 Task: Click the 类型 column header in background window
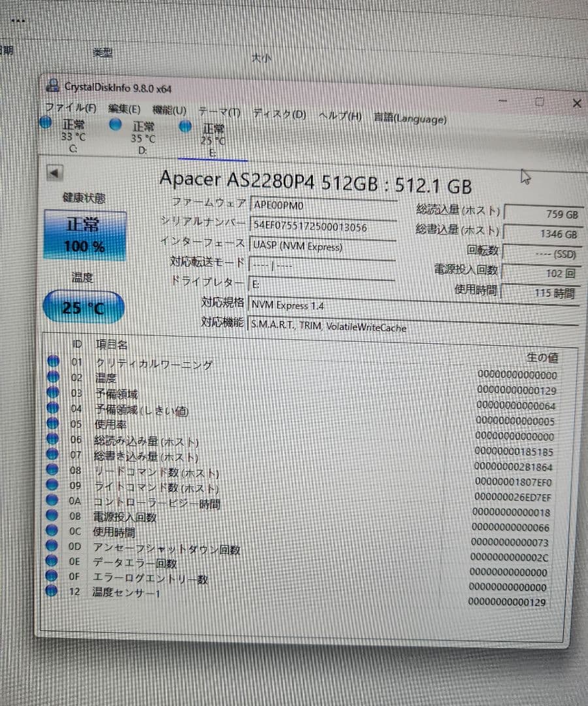102,53
